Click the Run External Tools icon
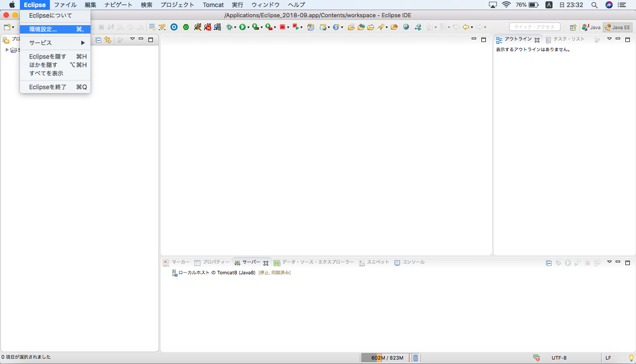Viewport: 636px width, 364px height. [269, 27]
